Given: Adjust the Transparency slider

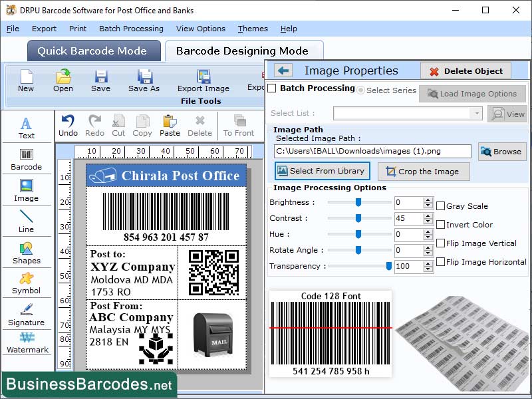Looking at the screenshot, I should tap(389, 266).
